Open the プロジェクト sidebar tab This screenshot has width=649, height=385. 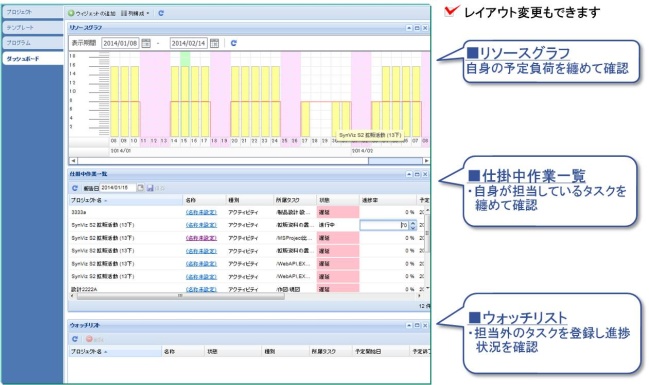pyautogui.click(x=33, y=12)
